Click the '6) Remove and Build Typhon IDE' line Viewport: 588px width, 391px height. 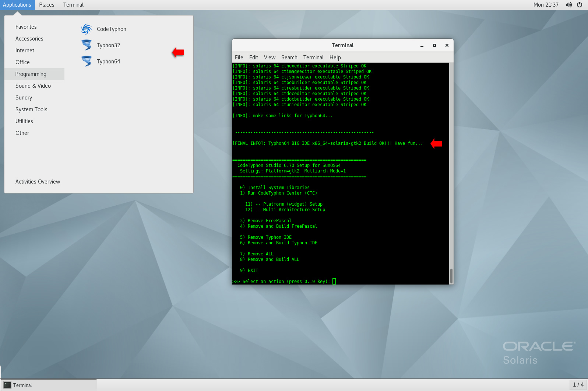click(x=279, y=243)
